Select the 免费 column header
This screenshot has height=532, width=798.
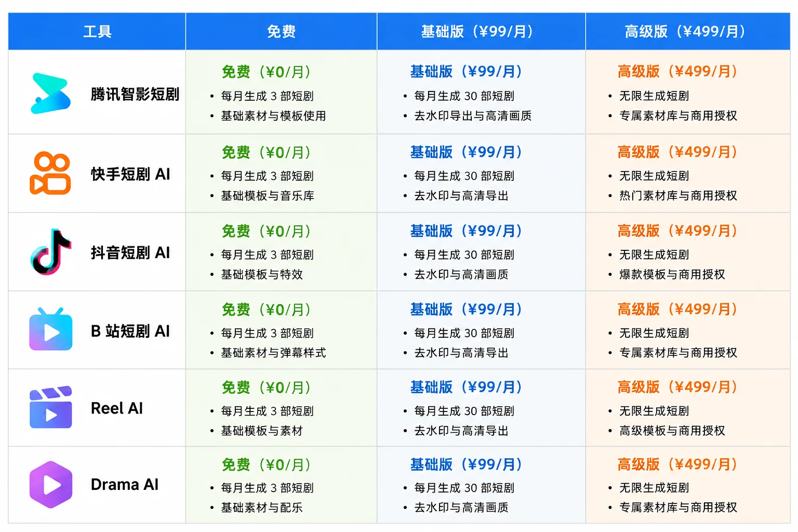[x=281, y=32]
